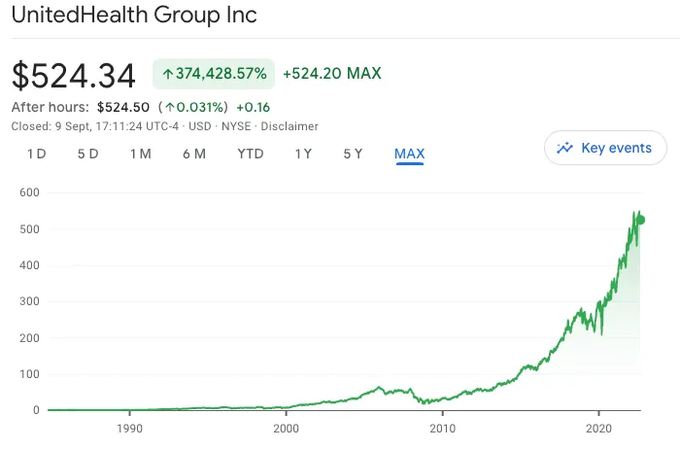Click the Key events sparkline icon
Viewport: 680px width, 449px height.
click(x=565, y=148)
